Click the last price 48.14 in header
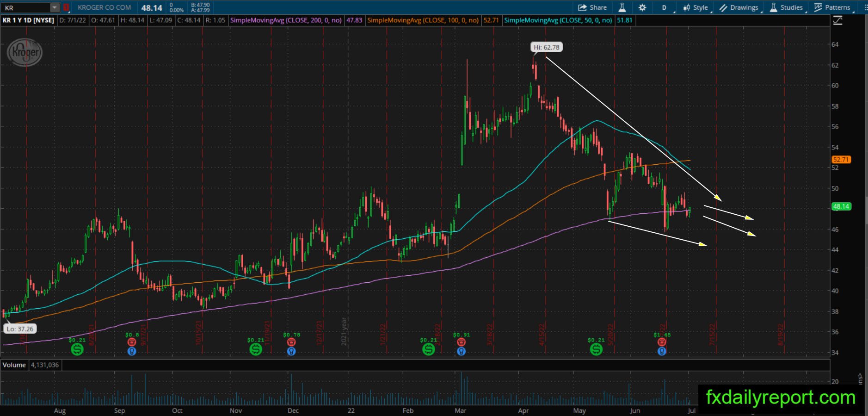This screenshot has height=416, width=868. pos(152,8)
